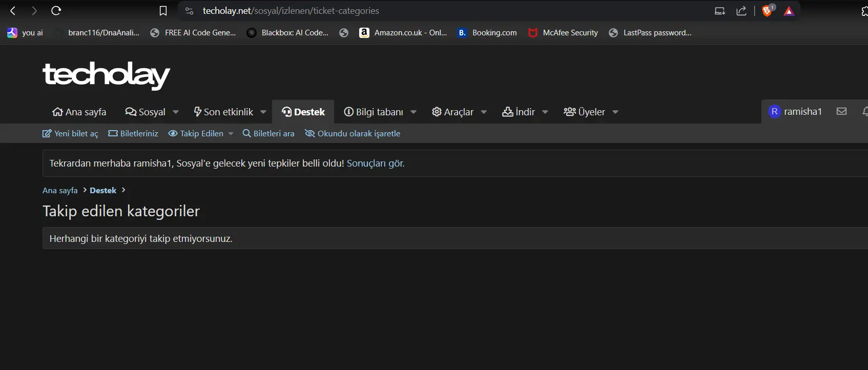This screenshot has height=370, width=868.
Task: Open the Sosyal nav item
Action: tap(146, 112)
